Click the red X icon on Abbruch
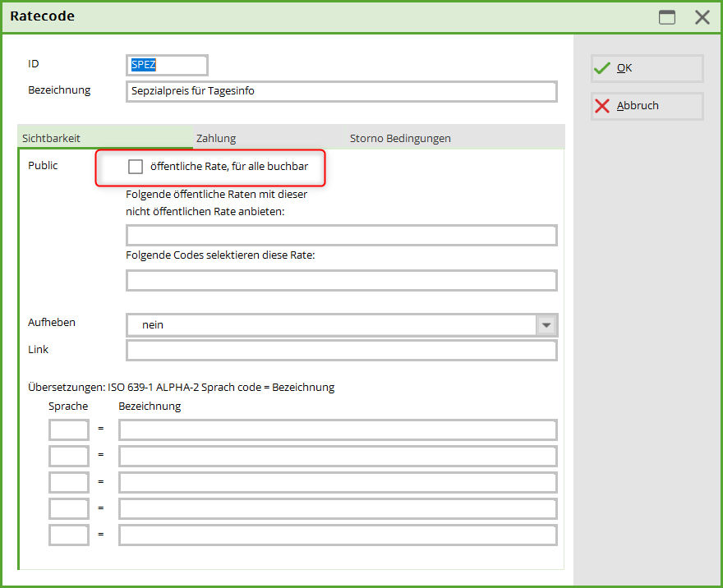This screenshot has width=723, height=588. pyautogui.click(x=602, y=106)
